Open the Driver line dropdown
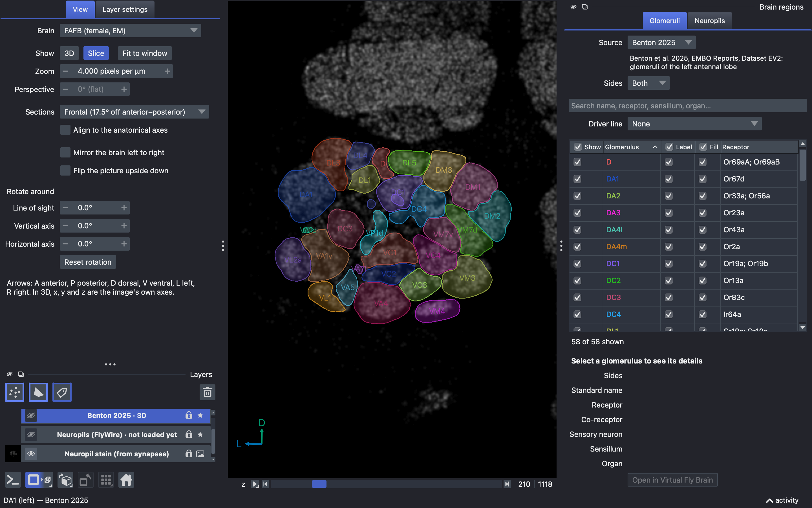This screenshot has width=812, height=508. tap(694, 124)
